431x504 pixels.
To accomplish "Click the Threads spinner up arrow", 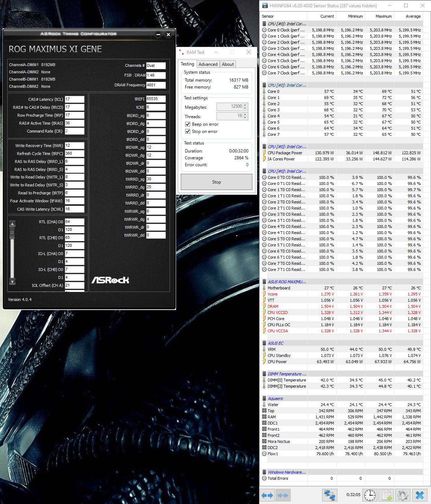I will [245, 114].
